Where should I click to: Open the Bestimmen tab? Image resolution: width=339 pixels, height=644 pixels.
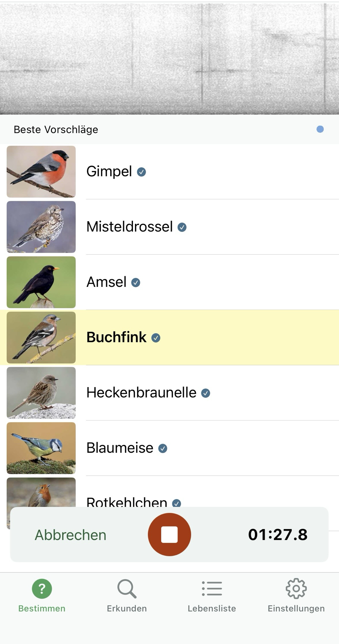(42, 596)
